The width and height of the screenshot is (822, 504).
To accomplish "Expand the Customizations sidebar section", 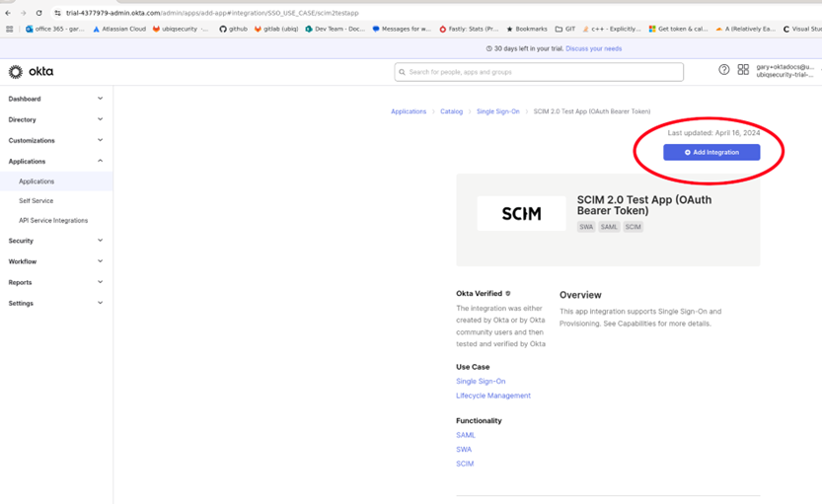I will click(x=55, y=140).
